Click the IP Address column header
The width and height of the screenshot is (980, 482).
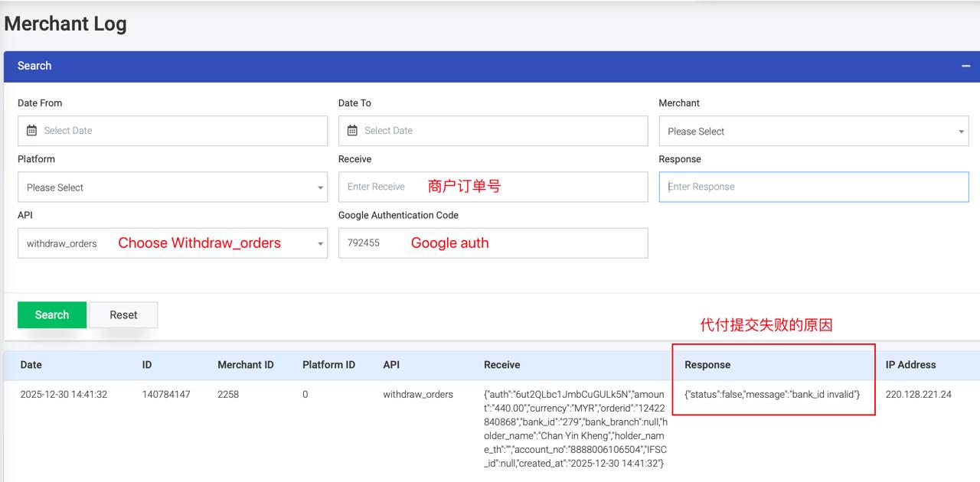click(910, 365)
